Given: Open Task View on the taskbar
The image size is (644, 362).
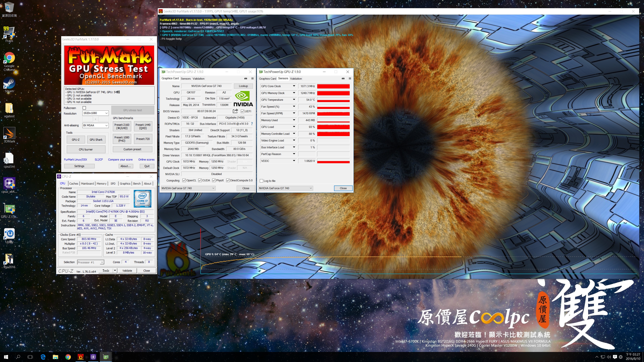Looking at the screenshot, I should pyautogui.click(x=30, y=357).
